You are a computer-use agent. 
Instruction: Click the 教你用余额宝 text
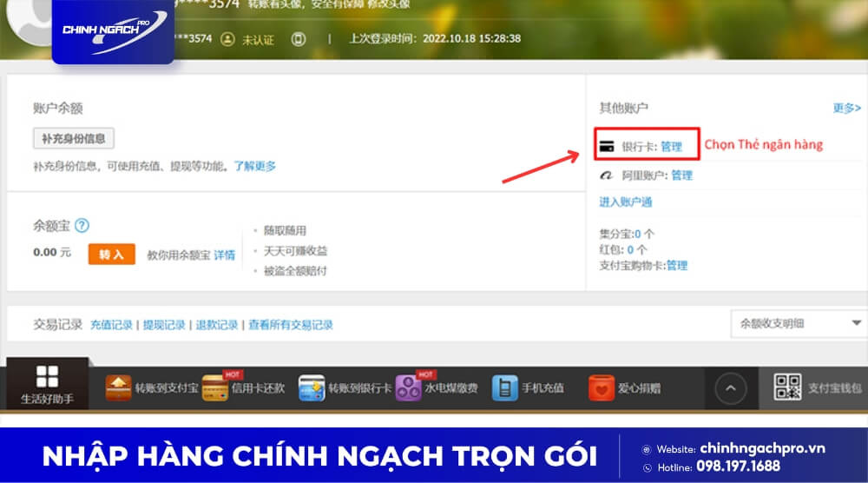pos(179,255)
